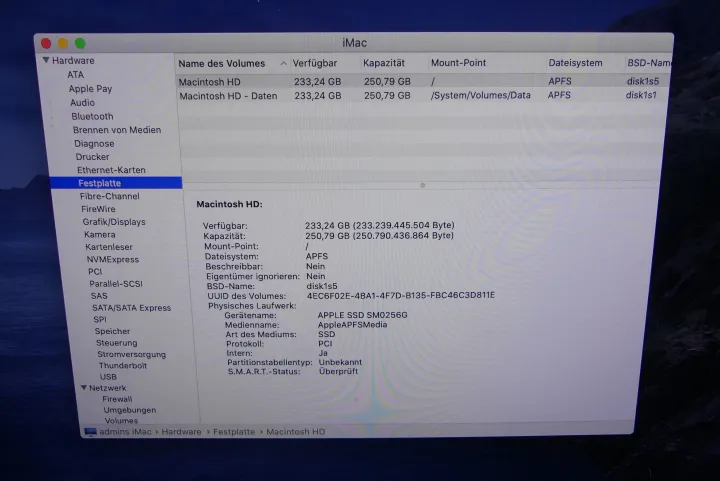Select Umgebungen under Netzwerk
The width and height of the screenshot is (720, 481).
point(129,410)
